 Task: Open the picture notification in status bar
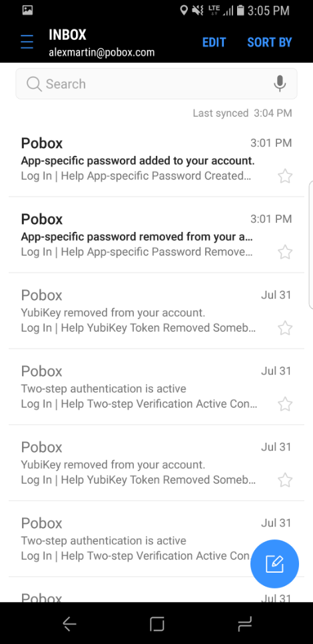pos(27,10)
